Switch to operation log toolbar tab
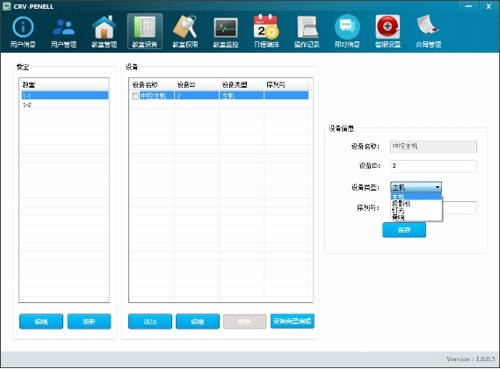 click(307, 31)
